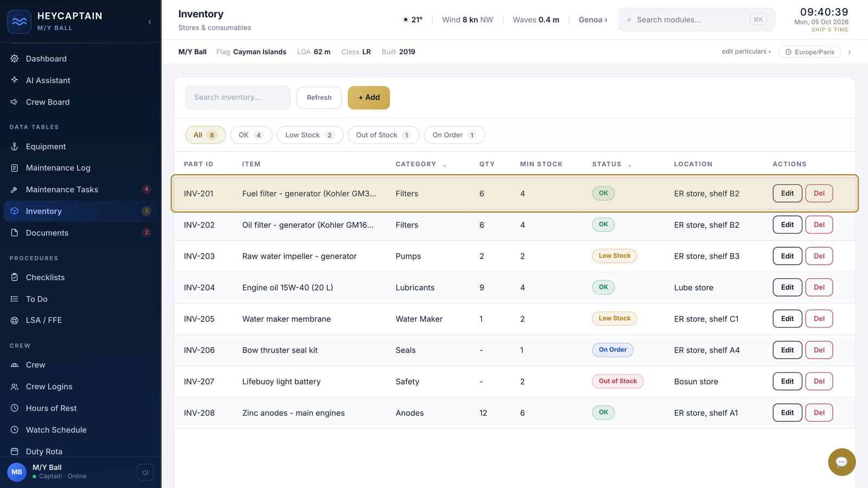The image size is (868, 488).
Task: Open the Genoa location selector
Action: click(593, 20)
